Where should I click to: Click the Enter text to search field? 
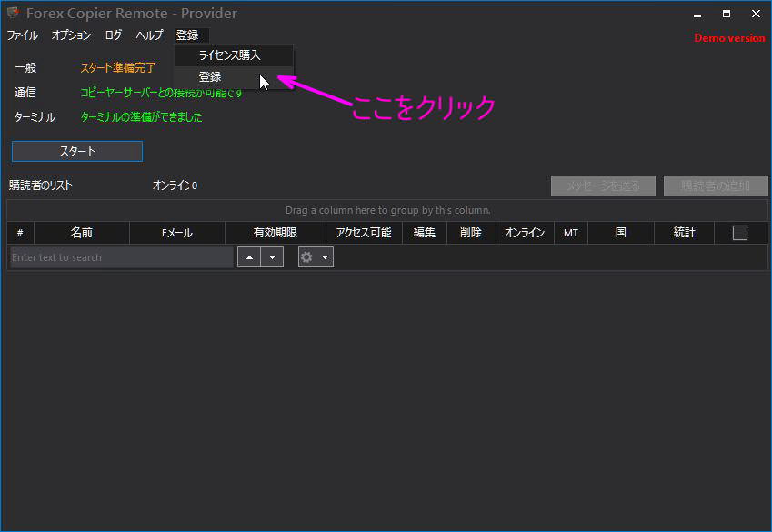pos(118,257)
